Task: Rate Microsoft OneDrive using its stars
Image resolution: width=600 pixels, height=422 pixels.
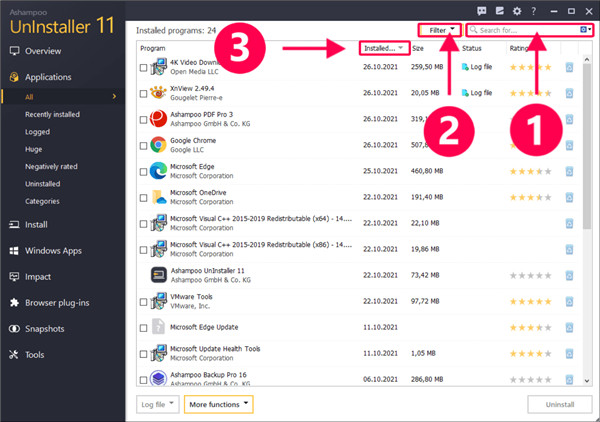Action: click(530, 197)
